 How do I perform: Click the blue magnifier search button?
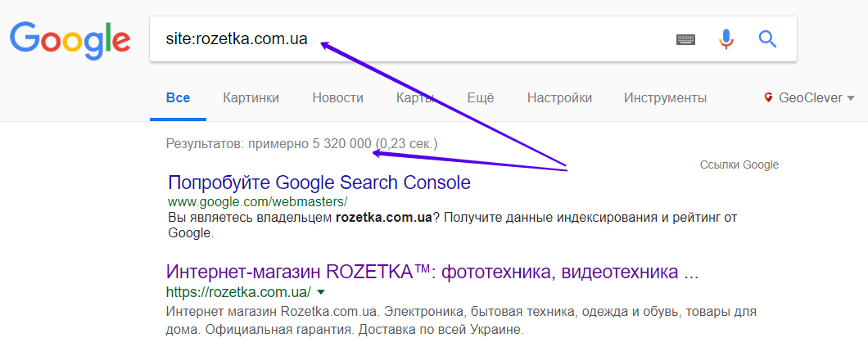[x=767, y=38]
